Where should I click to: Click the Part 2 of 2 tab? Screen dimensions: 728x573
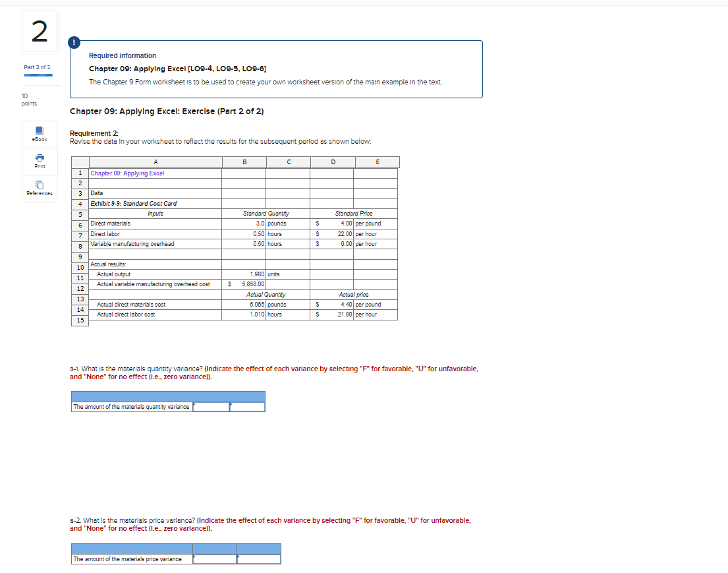tap(38, 67)
